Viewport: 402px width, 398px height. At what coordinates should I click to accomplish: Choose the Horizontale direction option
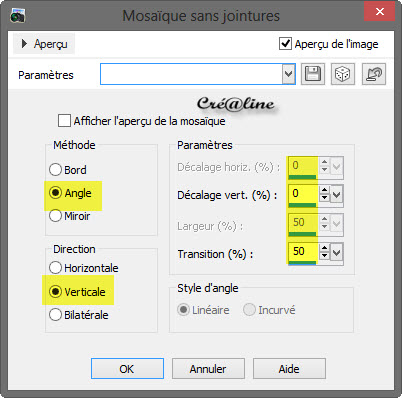55,268
